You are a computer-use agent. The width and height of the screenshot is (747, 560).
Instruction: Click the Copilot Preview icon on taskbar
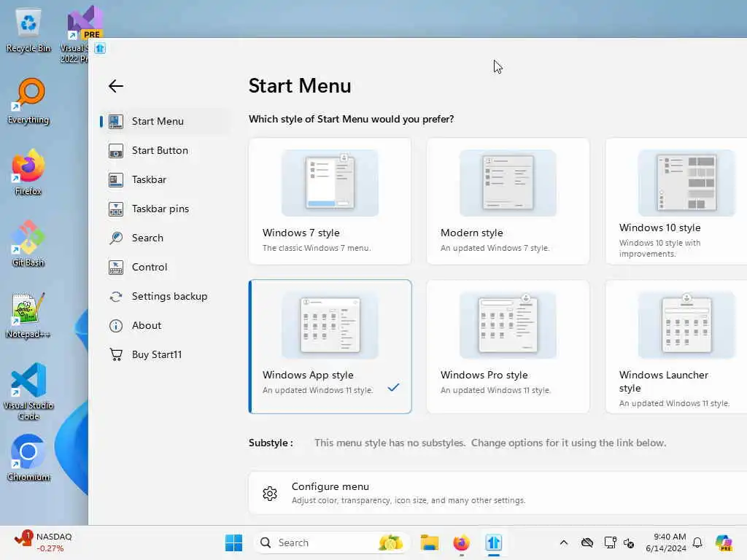pos(724,542)
